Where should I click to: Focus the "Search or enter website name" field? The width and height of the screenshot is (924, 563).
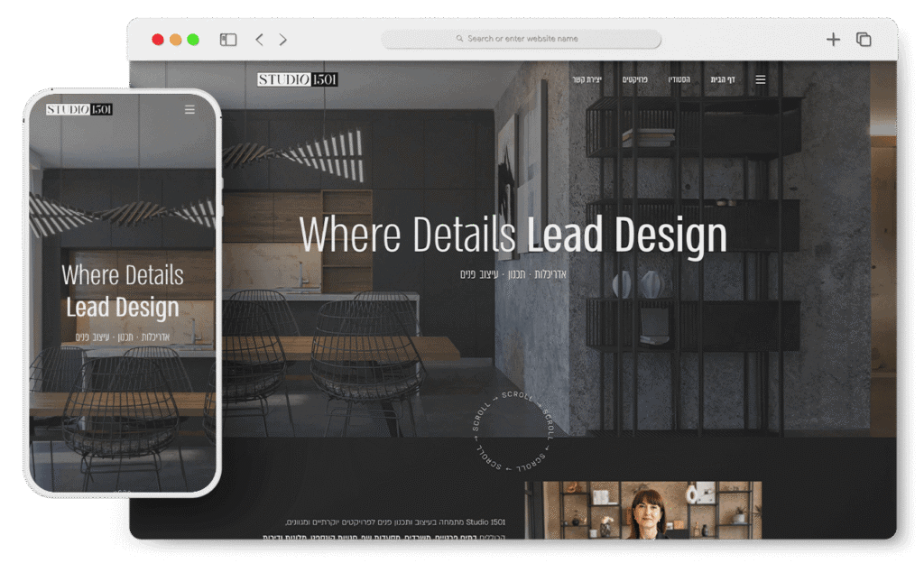pyautogui.click(x=522, y=39)
